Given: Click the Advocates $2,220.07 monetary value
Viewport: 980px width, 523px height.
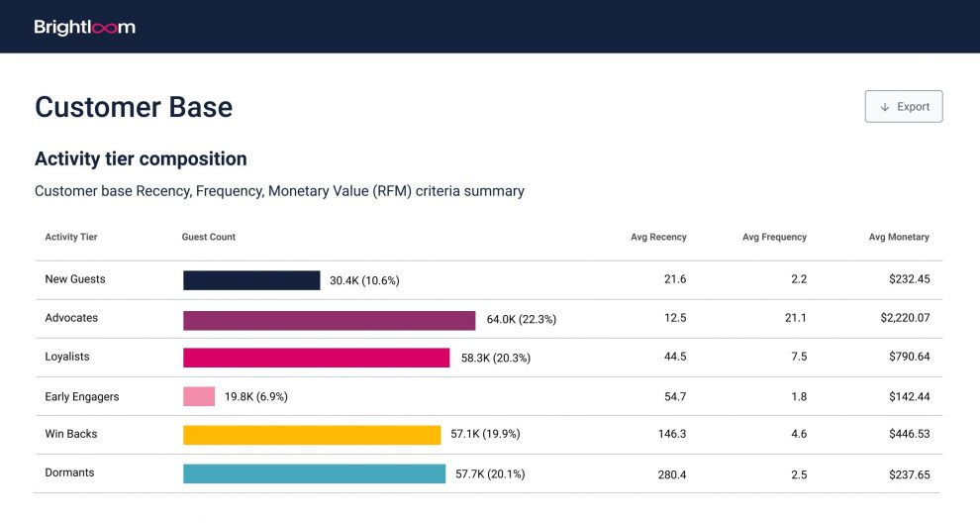Looking at the screenshot, I should coord(905,318).
